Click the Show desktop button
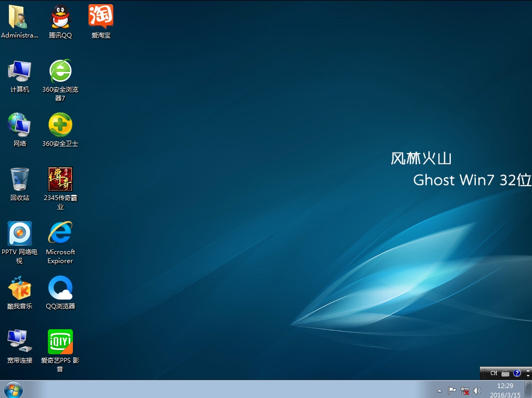 pyautogui.click(x=528, y=390)
